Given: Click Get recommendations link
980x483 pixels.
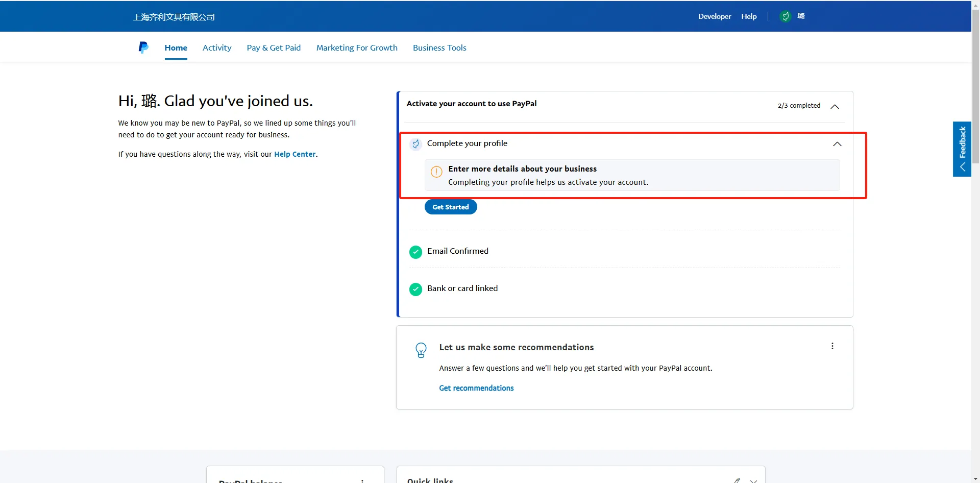Looking at the screenshot, I should [x=476, y=388].
